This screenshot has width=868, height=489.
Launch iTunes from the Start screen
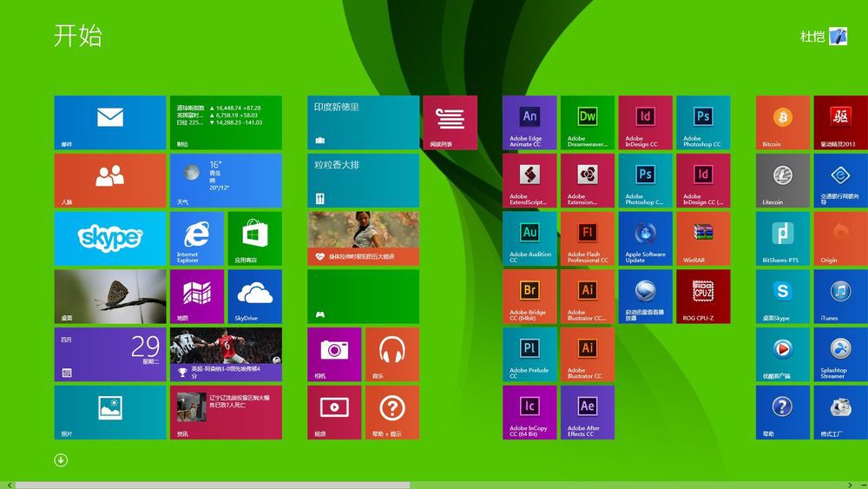point(840,296)
